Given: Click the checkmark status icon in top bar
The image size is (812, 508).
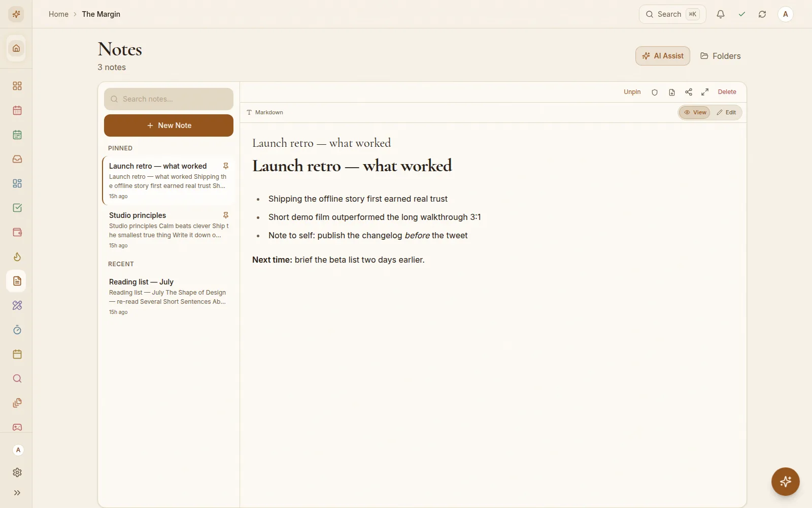Looking at the screenshot, I should pyautogui.click(x=742, y=14).
